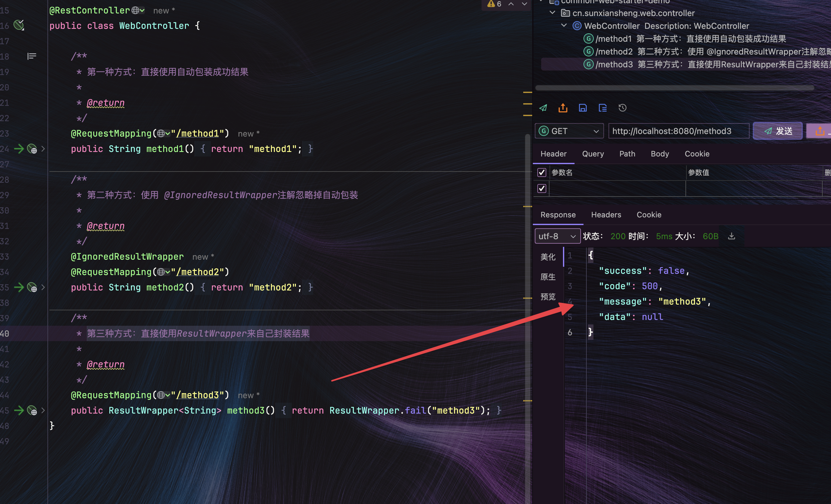Screen dimensions: 831x504
Task: Click the orange upload export icon in toolbar
Action: click(563, 108)
